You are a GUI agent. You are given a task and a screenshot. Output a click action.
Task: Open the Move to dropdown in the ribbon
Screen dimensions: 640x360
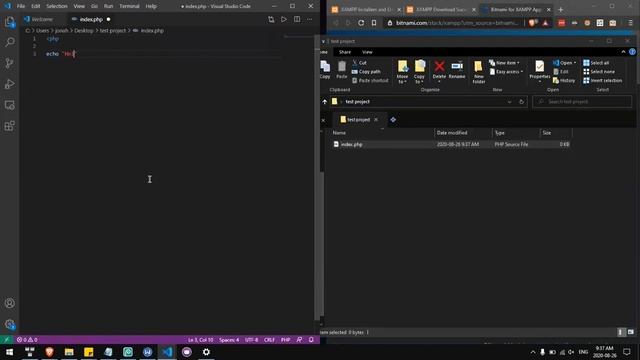click(x=402, y=72)
